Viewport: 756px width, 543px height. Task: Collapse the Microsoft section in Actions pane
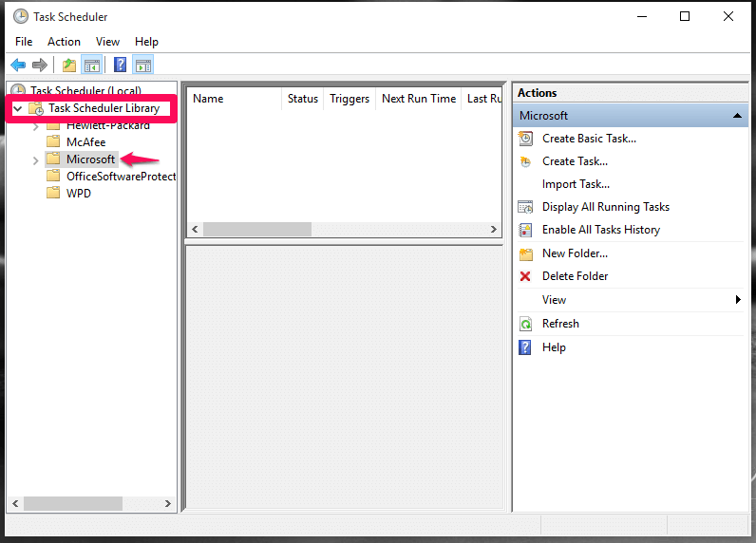[737, 116]
